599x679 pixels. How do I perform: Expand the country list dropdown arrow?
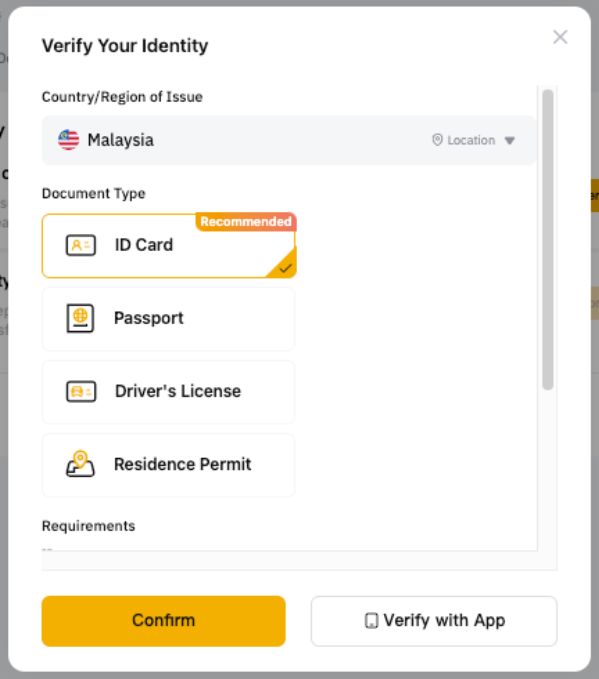[510, 140]
